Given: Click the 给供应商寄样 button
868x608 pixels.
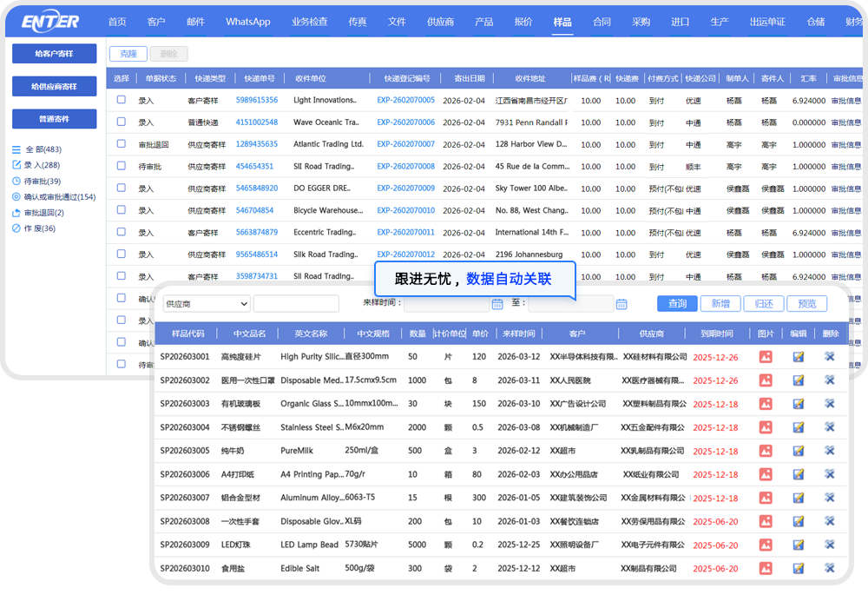Looking at the screenshot, I should [54, 86].
